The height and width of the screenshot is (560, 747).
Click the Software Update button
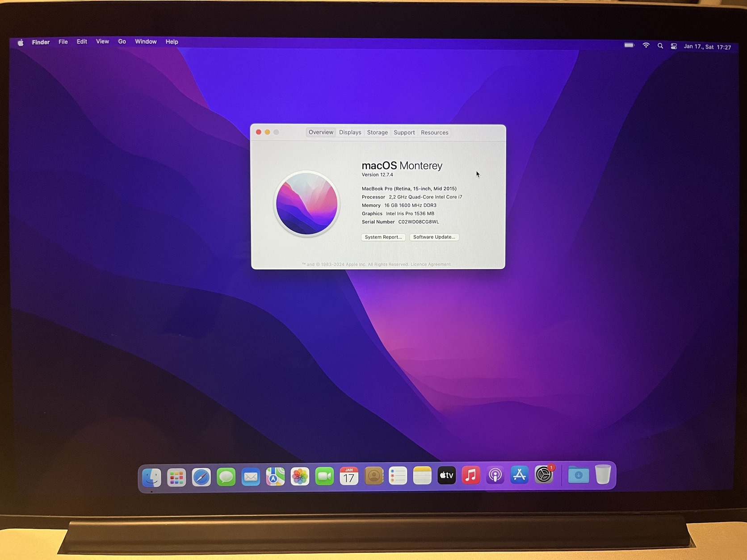click(x=434, y=237)
